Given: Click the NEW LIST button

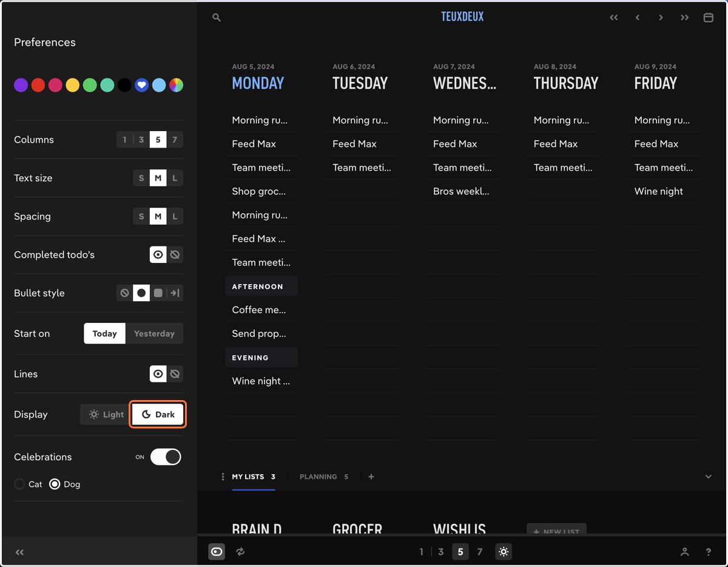Looking at the screenshot, I should click(556, 530).
